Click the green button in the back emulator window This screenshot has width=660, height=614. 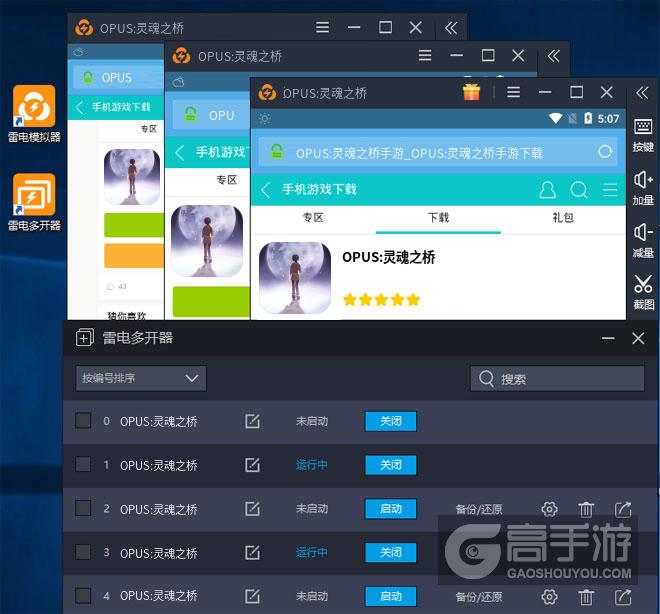click(x=134, y=225)
